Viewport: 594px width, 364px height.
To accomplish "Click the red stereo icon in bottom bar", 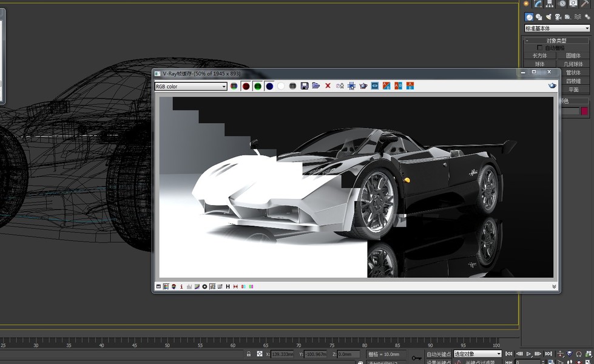I will pos(235,287).
